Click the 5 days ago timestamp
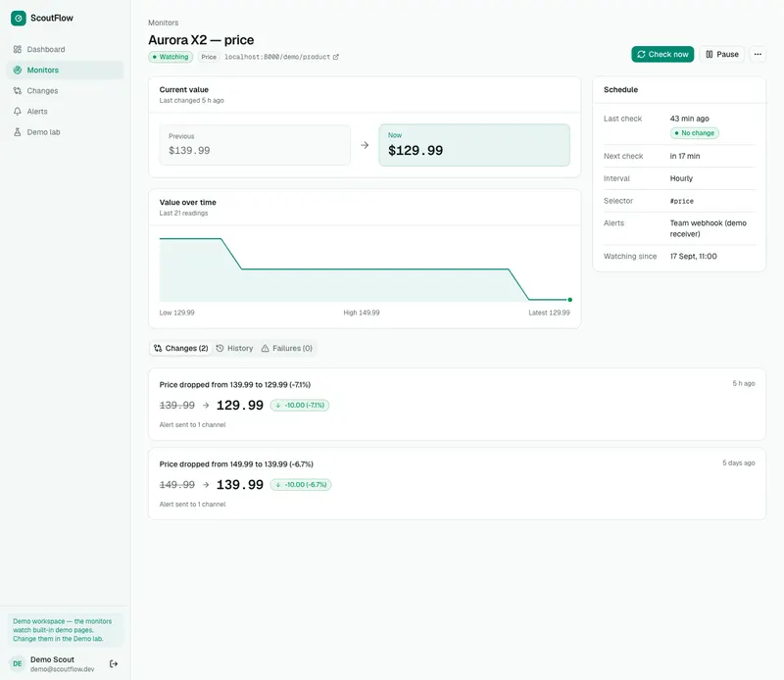This screenshot has height=680, width=784. pyautogui.click(x=739, y=463)
